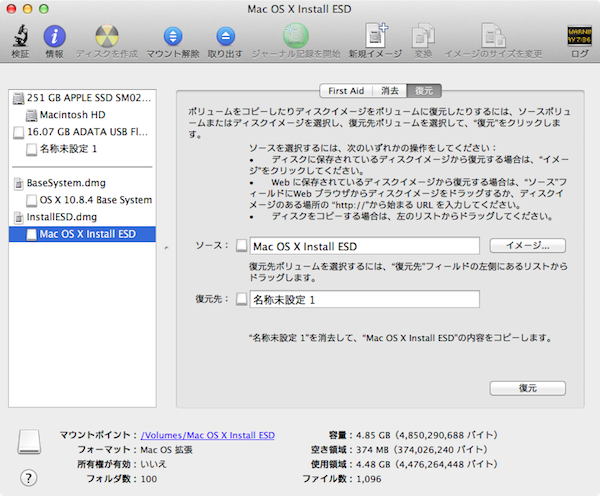Viewport: 600px width, 496px height.
Task: Click the large volume icon beside mount point info
Action: [x=29, y=441]
